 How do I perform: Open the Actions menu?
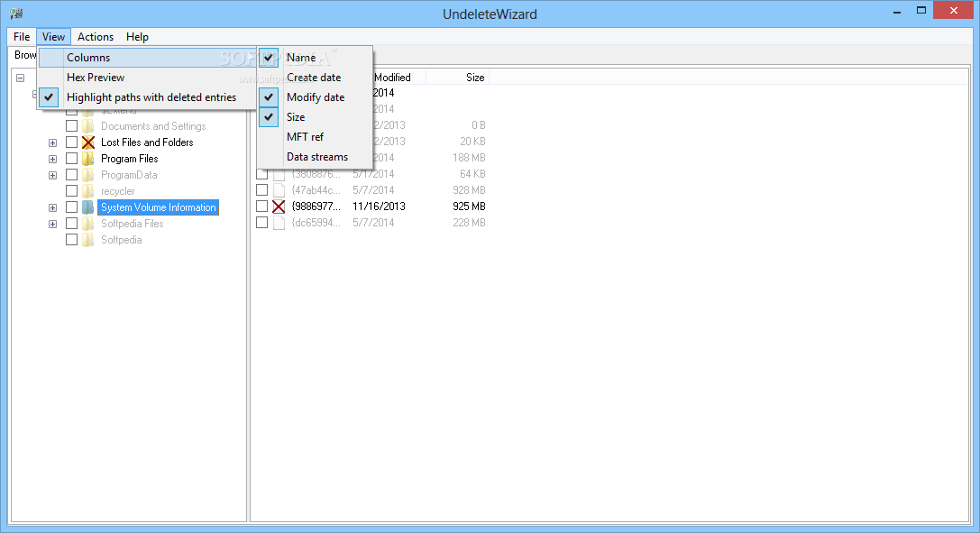(96, 37)
